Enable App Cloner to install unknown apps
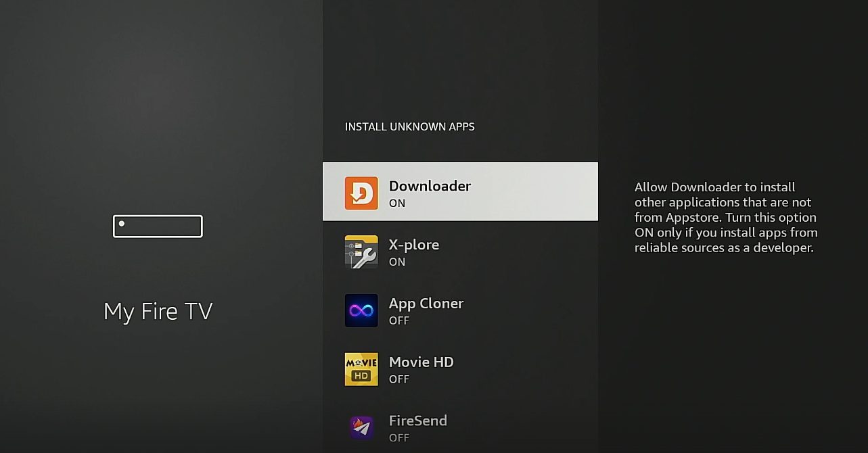 (x=460, y=310)
